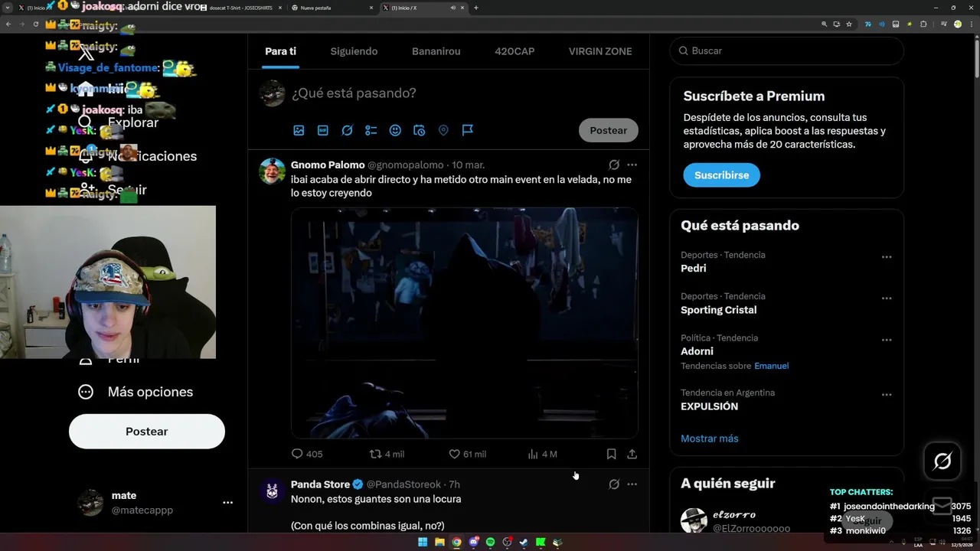
Task: Open more options for the Pedri trend
Action: (887, 257)
